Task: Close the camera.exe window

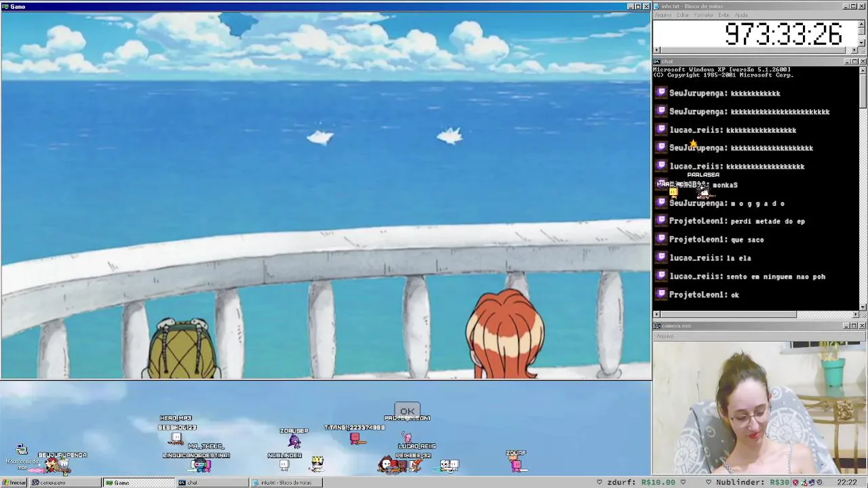Action: (863, 326)
